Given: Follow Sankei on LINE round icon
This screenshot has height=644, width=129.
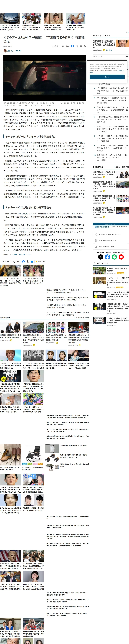Looking at the screenshot, I should 114,257.
